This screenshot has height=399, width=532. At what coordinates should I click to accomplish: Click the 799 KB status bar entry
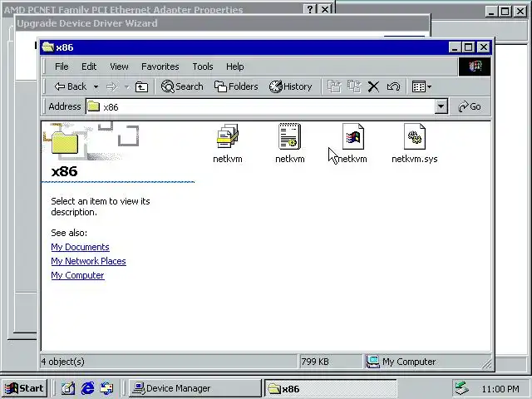click(330, 362)
